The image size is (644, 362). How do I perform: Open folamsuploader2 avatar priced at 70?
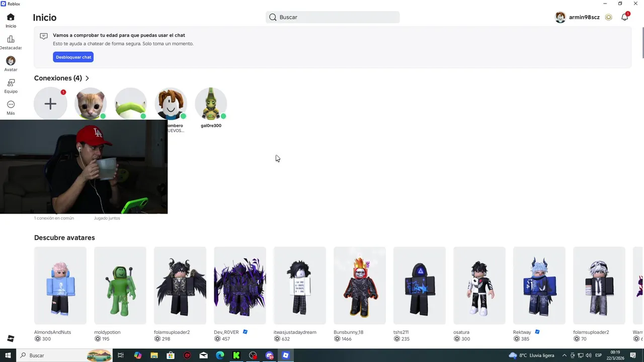click(x=599, y=285)
